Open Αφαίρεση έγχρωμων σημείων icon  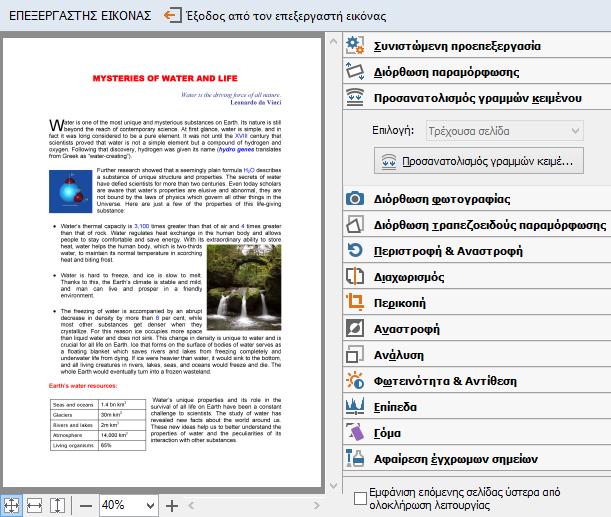pyautogui.click(x=355, y=459)
